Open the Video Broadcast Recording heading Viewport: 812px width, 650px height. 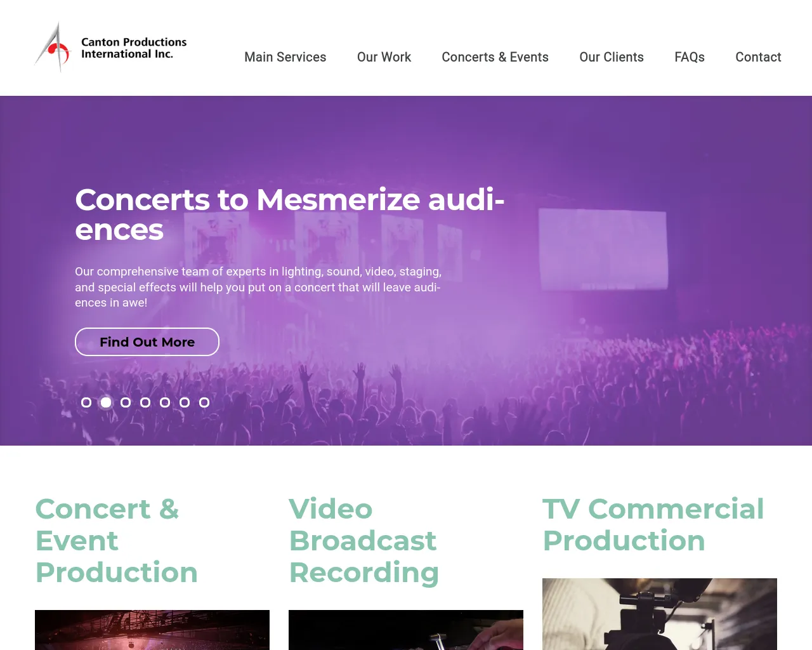[364, 540]
